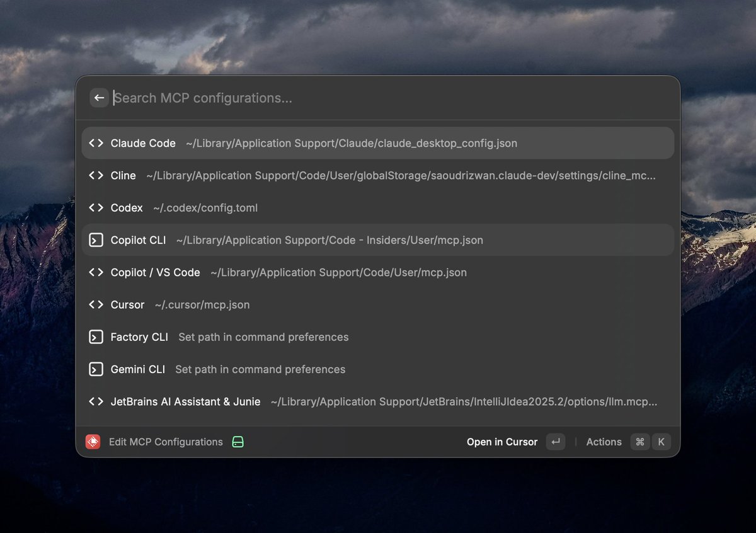Click the terminal icon beside Gemini CLI
The image size is (756, 533).
96,369
